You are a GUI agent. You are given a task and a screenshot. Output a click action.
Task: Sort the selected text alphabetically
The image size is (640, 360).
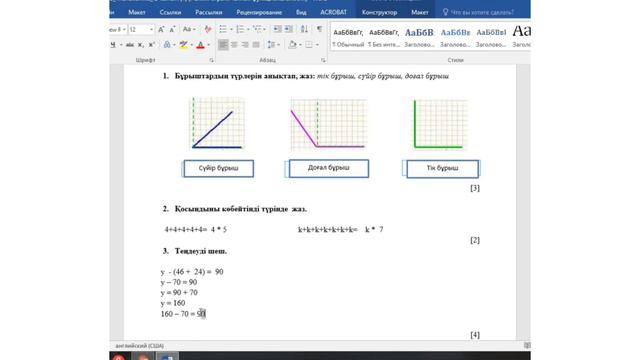304,29
